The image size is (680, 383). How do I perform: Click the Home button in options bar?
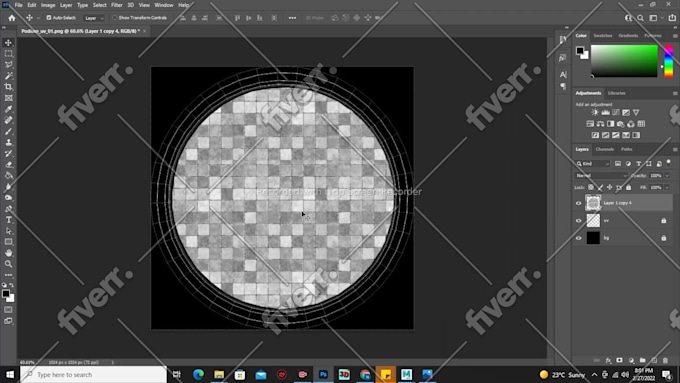tap(12, 18)
